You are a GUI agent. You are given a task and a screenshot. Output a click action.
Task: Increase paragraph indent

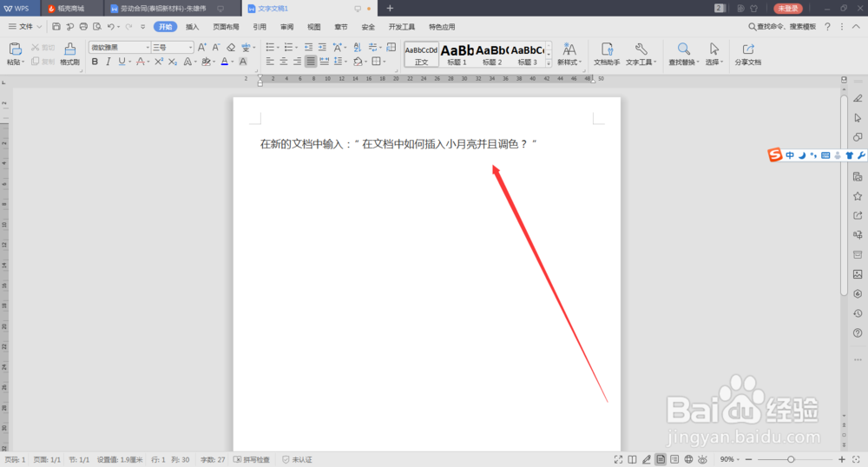(322, 48)
